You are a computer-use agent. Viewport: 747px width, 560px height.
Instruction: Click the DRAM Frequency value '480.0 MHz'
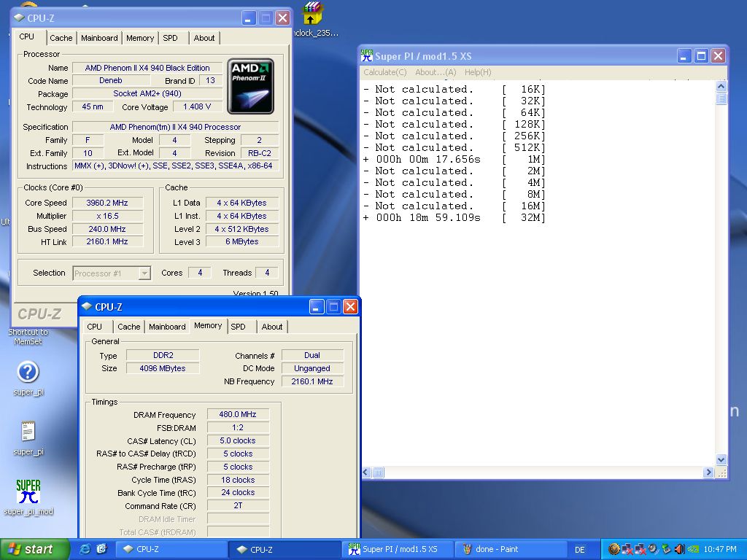(238, 414)
